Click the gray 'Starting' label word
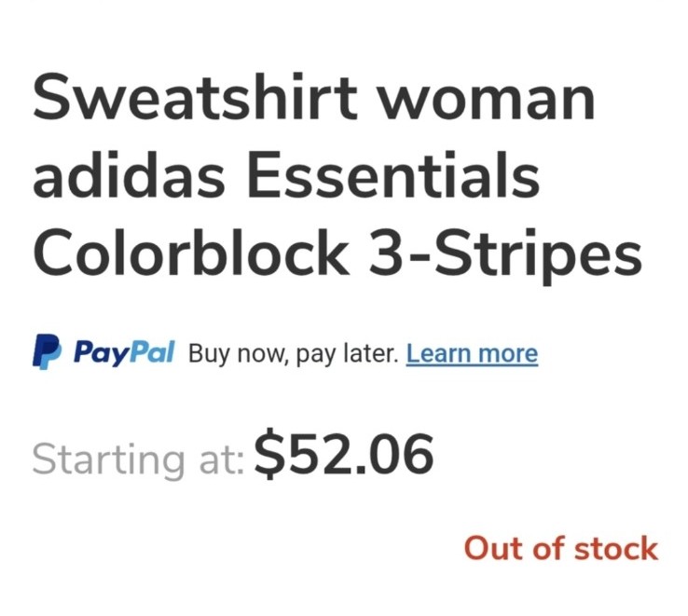This screenshot has height=616, width=688. pos(108,460)
